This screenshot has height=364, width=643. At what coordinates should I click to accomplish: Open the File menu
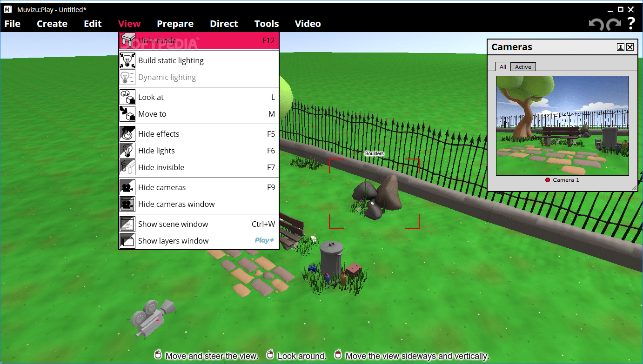[x=13, y=24]
